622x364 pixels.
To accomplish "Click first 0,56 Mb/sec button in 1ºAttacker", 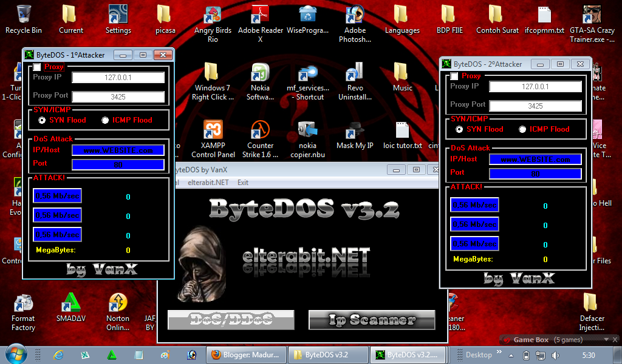I will pos(58,196).
